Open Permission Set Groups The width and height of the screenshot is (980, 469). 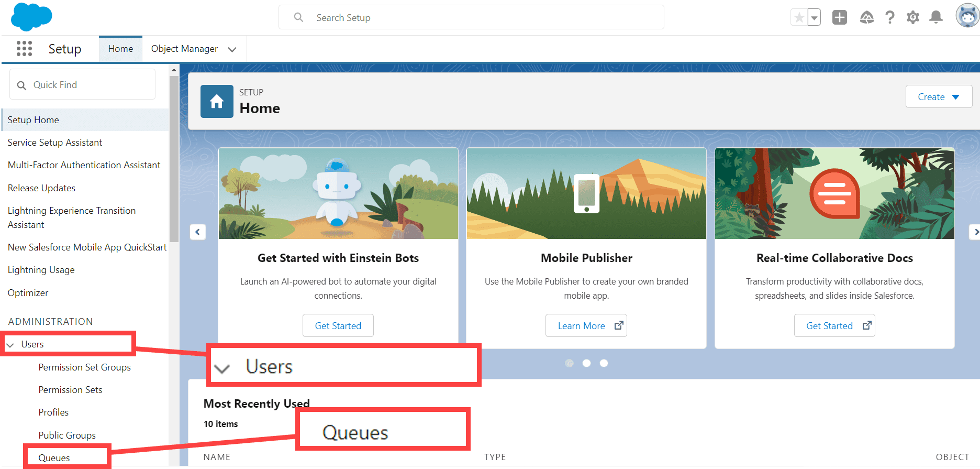(84, 367)
